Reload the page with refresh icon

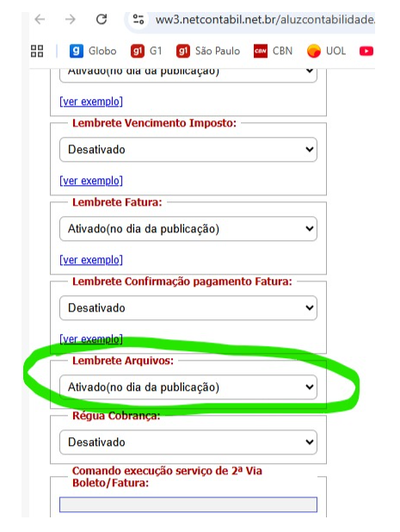click(102, 19)
